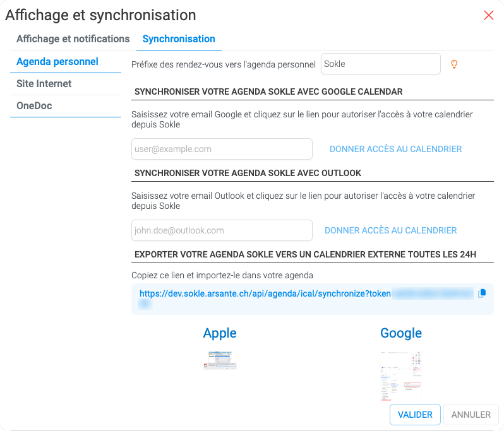Click 'Copiez ce lien et importez-le dans votre agenda'
This screenshot has height=431, width=504.
222,275
